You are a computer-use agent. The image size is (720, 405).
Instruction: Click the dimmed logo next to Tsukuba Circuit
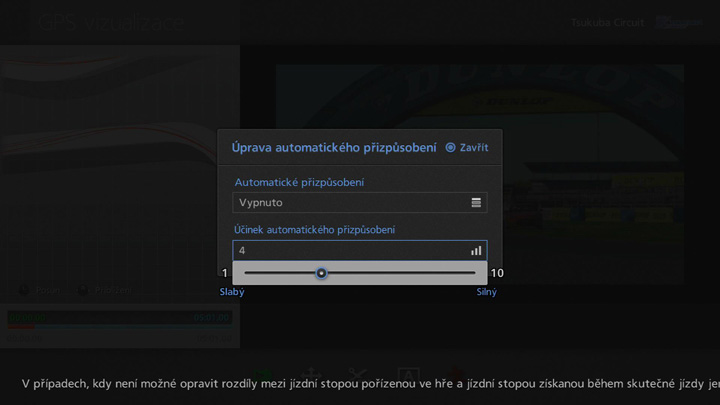(x=671, y=22)
